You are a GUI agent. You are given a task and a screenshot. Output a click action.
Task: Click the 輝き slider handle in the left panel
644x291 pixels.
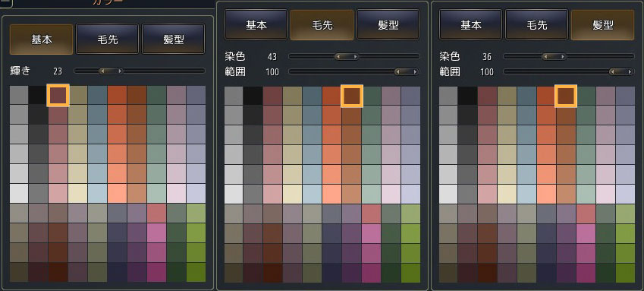[111, 71]
